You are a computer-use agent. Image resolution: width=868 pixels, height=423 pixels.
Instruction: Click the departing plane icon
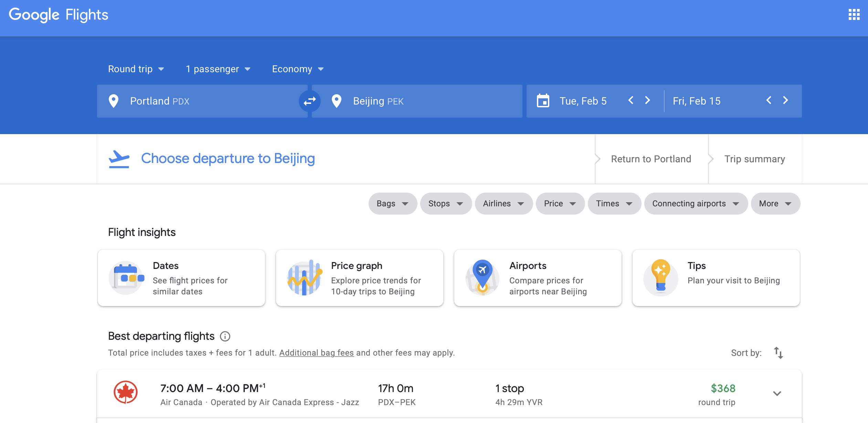click(119, 159)
